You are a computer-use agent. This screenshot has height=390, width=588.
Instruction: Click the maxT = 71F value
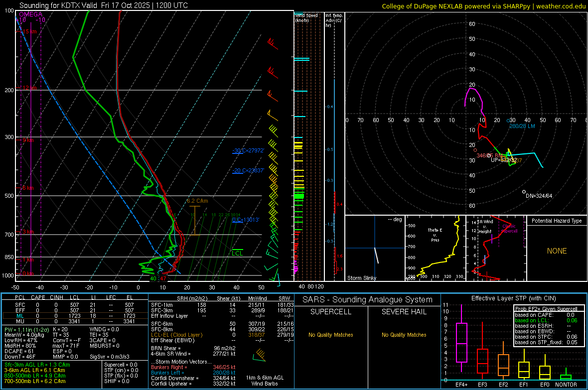coord(66,346)
